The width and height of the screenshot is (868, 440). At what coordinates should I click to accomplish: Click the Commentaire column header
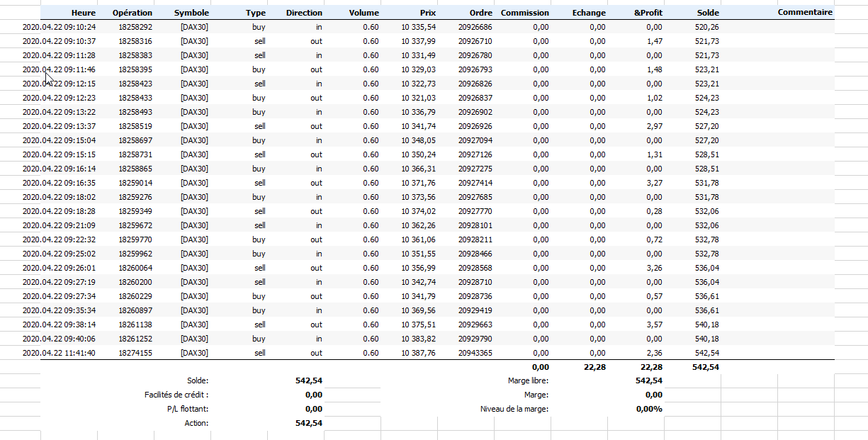click(805, 13)
